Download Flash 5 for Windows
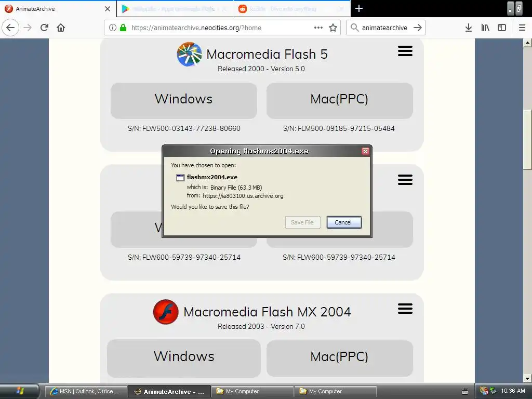Image resolution: width=532 pixels, height=399 pixels. (x=183, y=100)
